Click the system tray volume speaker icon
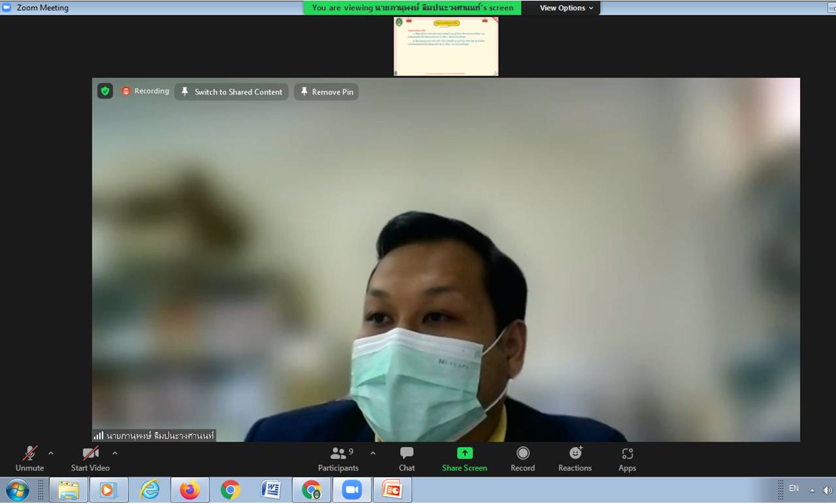Screen dimensions: 836x504 (827, 490)
